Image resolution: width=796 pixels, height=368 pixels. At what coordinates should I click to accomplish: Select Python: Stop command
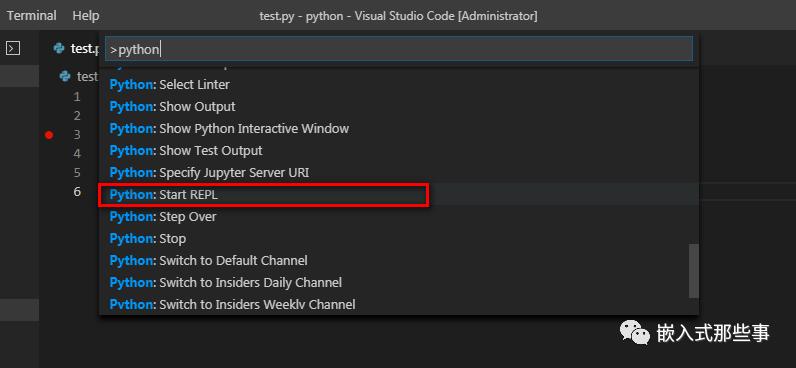point(399,239)
